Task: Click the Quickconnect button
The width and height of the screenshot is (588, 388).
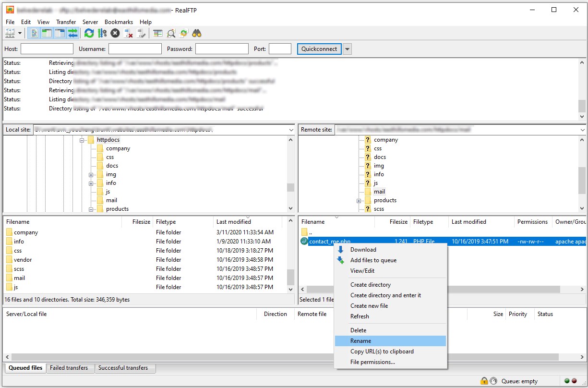Action: point(319,49)
